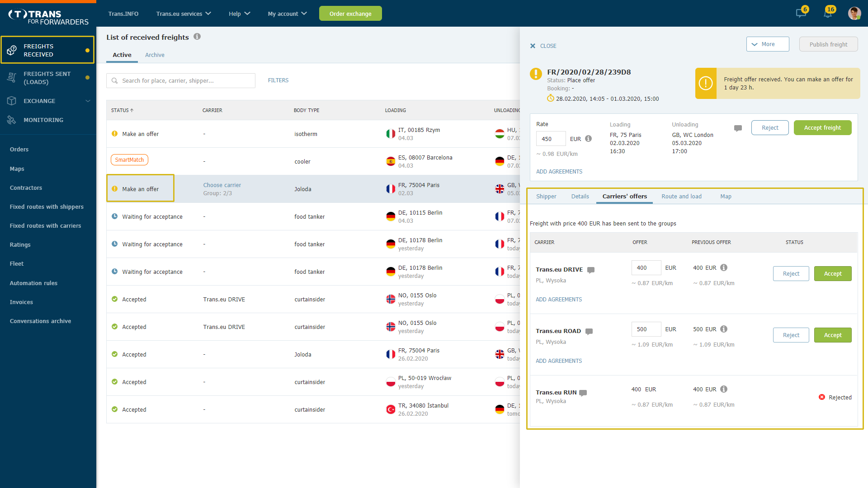Open the More dropdown in details panel
Screen dimensions: 868x488
coord(768,44)
